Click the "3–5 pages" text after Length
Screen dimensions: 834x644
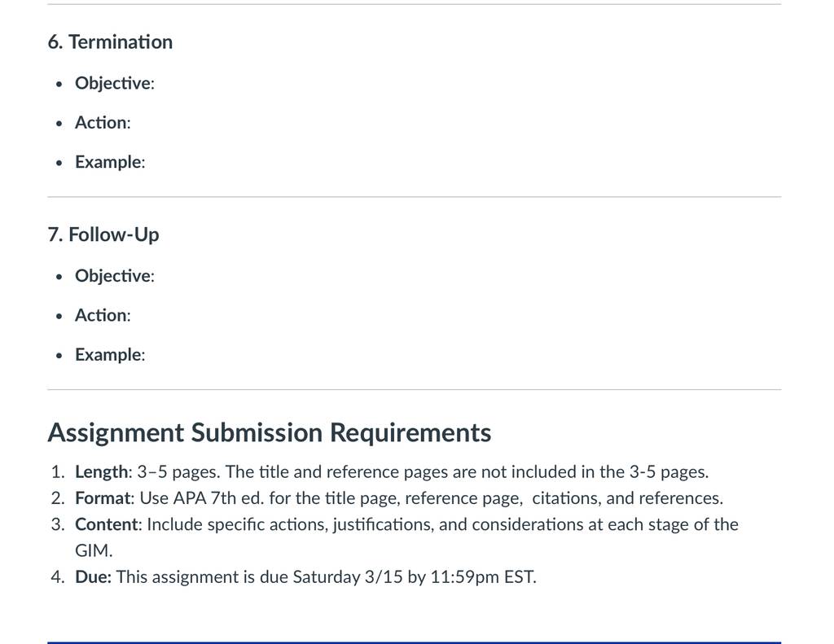(x=178, y=471)
